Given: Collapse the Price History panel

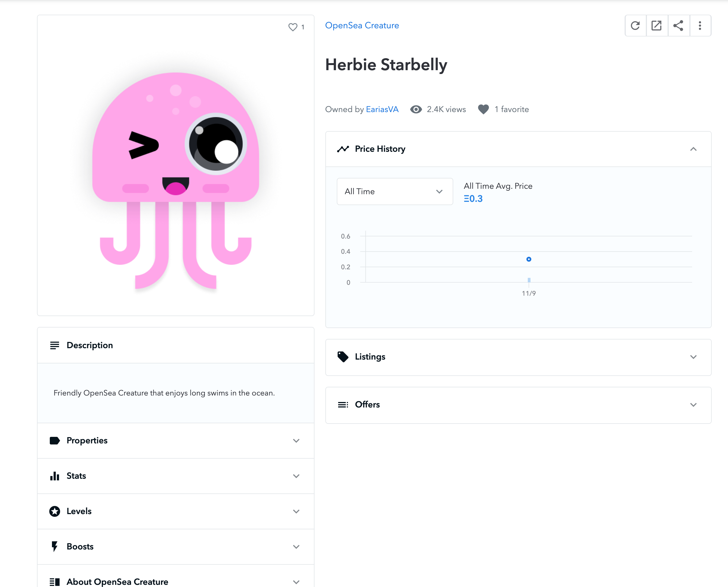Looking at the screenshot, I should point(693,149).
